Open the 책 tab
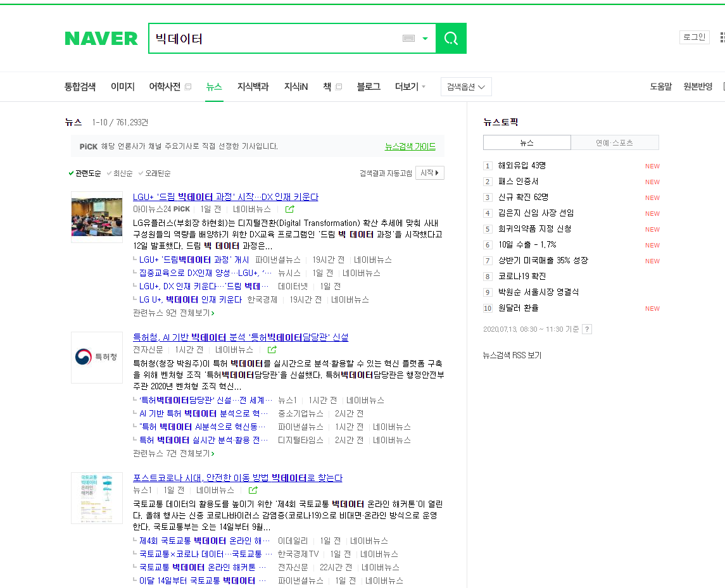 pyautogui.click(x=327, y=87)
